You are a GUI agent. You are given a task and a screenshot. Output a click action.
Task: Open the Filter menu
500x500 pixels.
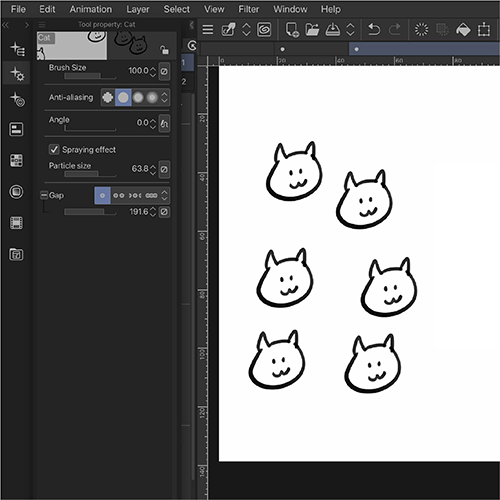coord(249,9)
